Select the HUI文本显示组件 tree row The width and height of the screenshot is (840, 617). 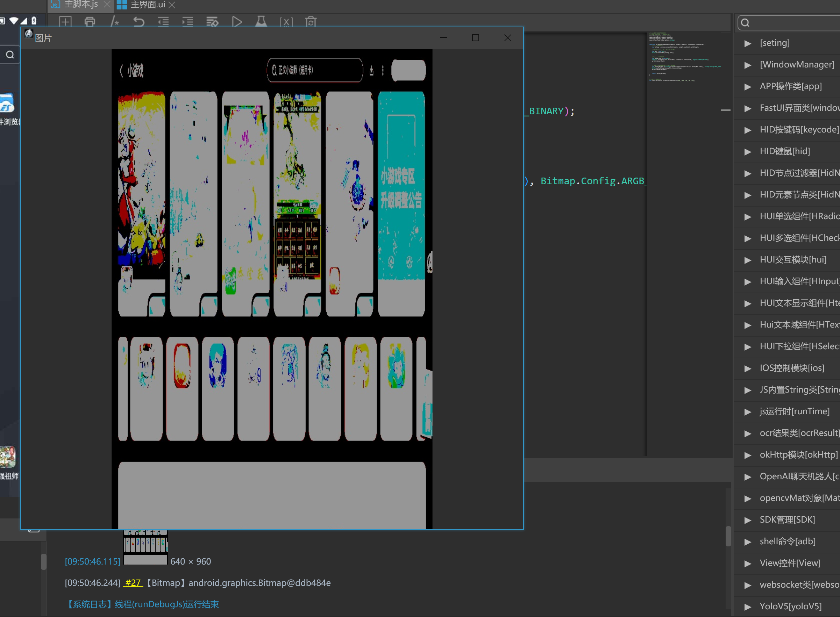[787, 303]
